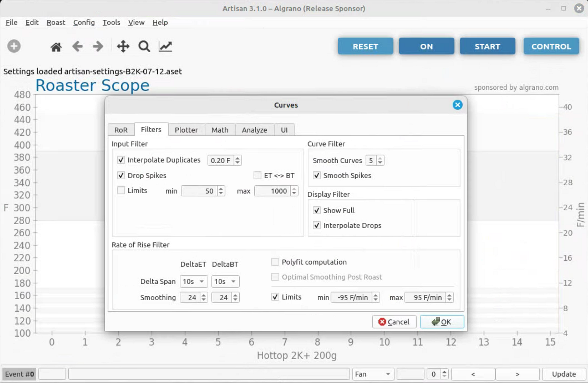Click the min limit field showing 50
The image size is (588, 383).
(x=199, y=191)
